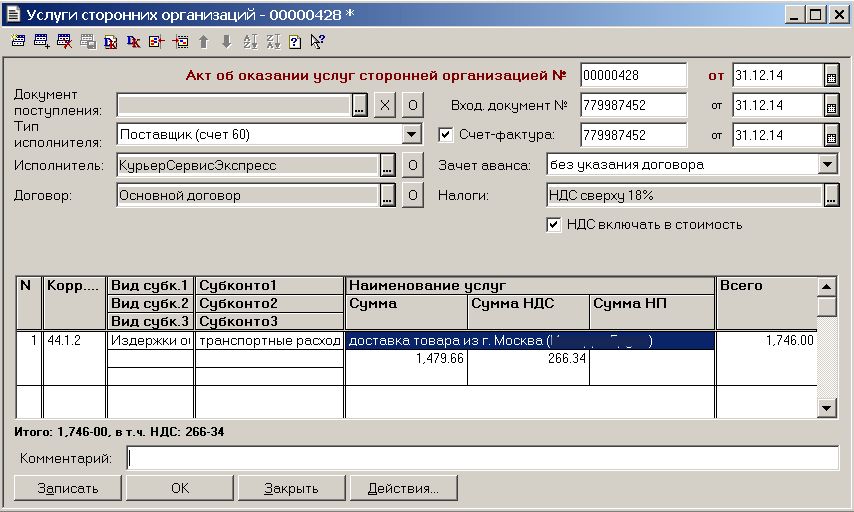This screenshot has width=854, height=512.
Task: Move row up with the up arrow
Action: [x=204, y=41]
